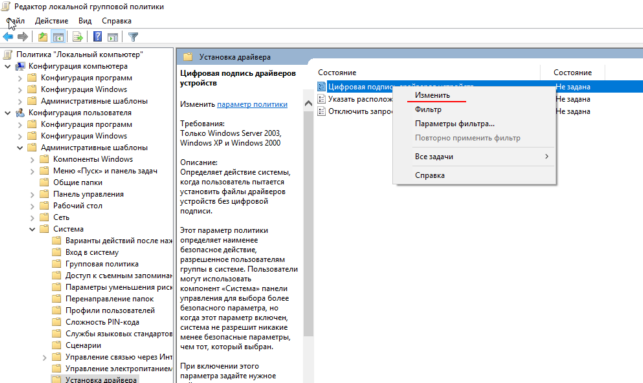Select the Управление электропитанием folder
The width and height of the screenshot is (643, 383).
pyautogui.click(x=119, y=369)
